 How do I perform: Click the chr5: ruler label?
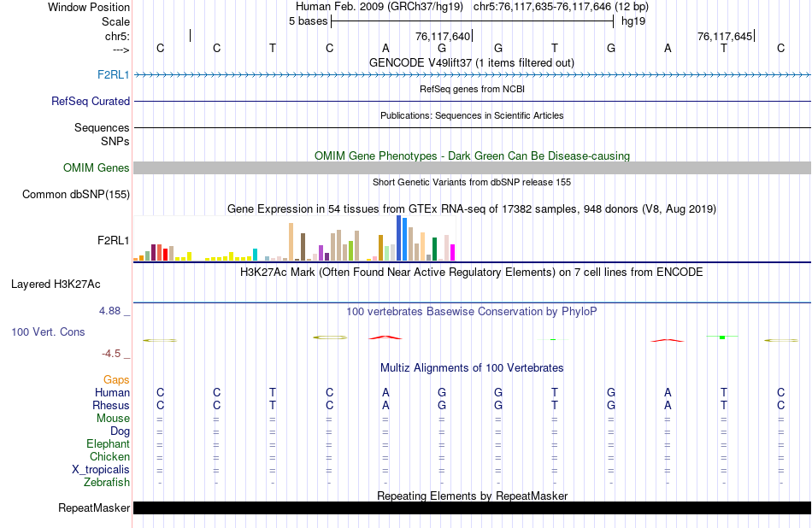[118, 36]
